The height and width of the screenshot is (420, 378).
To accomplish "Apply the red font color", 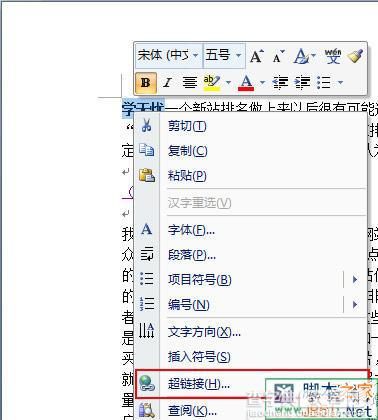I will 246,82.
